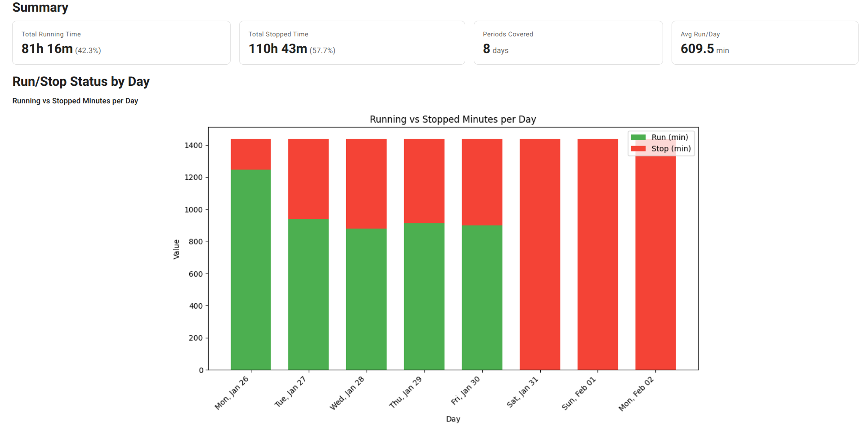
Task: Click the Wed, Jan 28 x-axis label
Action: [347, 393]
